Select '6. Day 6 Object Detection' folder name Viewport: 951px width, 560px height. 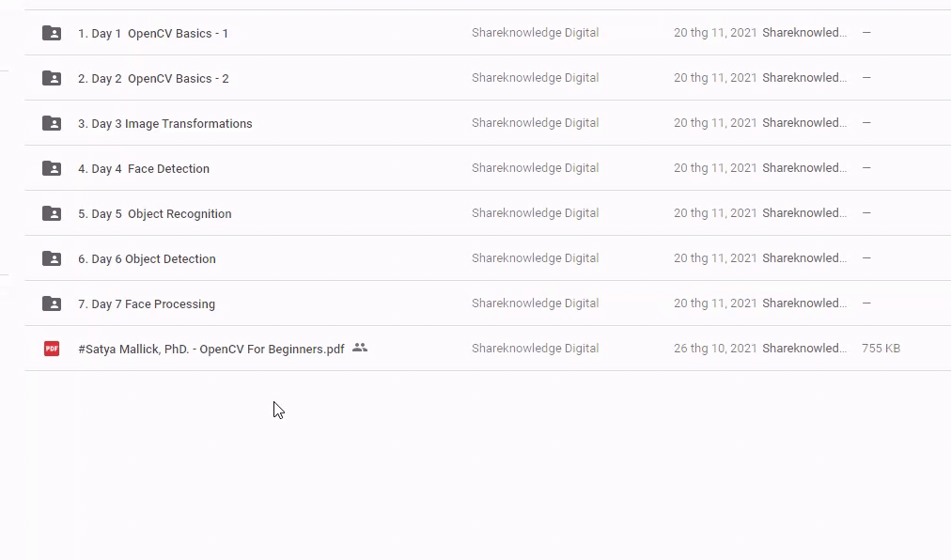point(147,259)
